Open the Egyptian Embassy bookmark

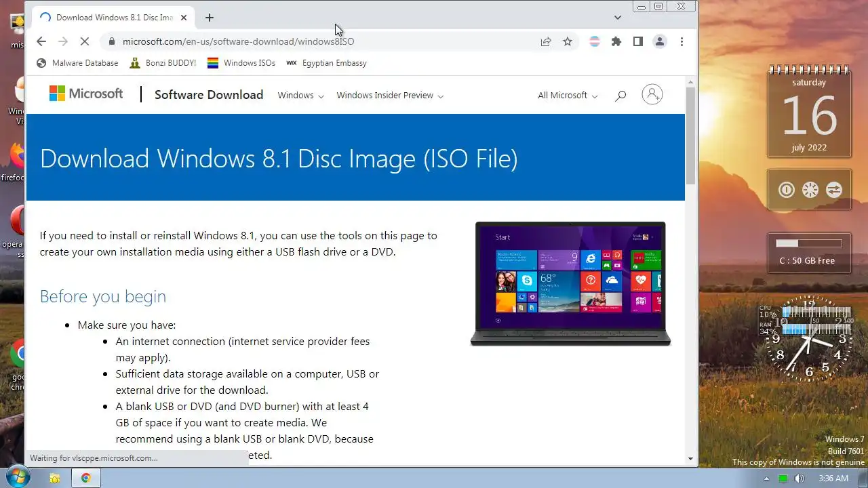(326, 63)
